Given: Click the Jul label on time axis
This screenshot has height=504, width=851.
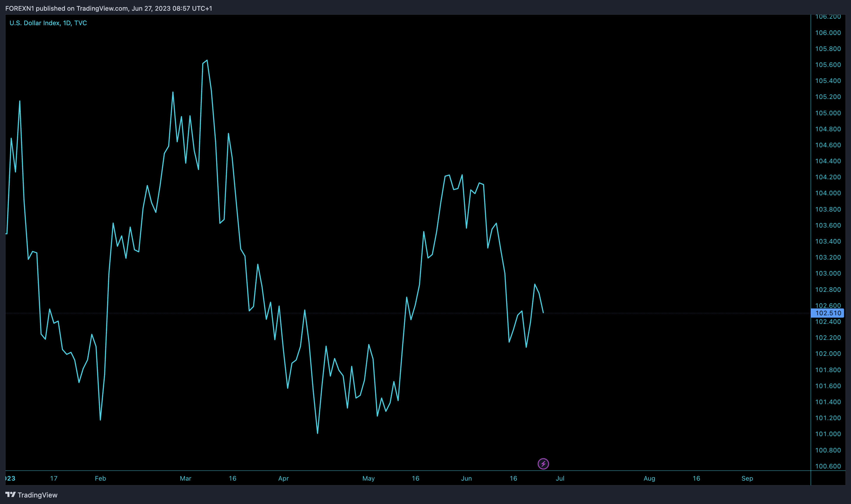Looking at the screenshot, I should 560,478.
